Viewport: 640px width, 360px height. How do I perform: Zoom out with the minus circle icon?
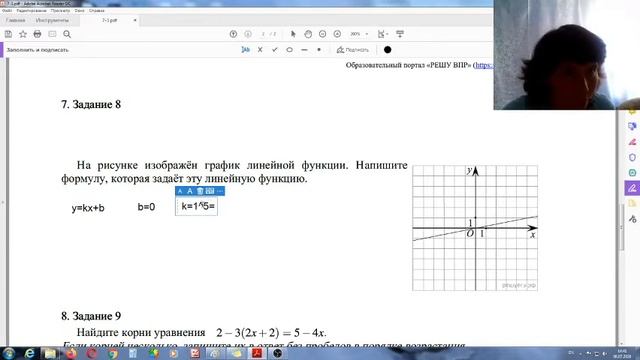coord(322,34)
